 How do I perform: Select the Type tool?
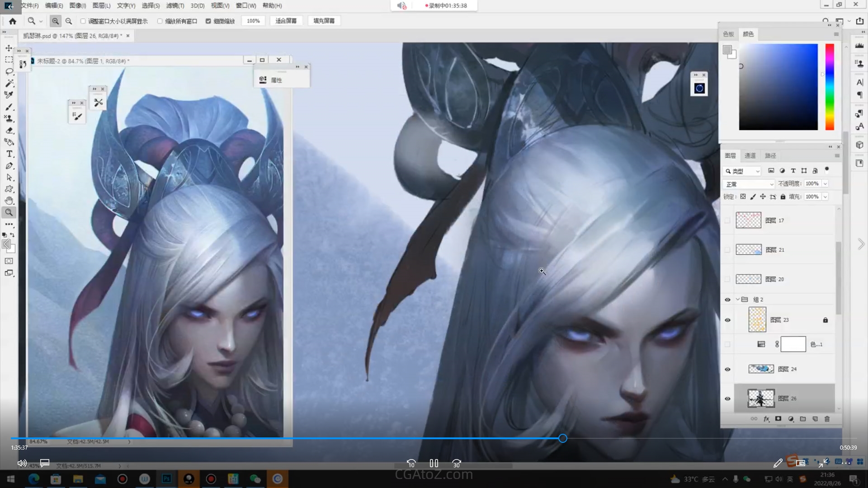pyautogui.click(x=9, y=154)
